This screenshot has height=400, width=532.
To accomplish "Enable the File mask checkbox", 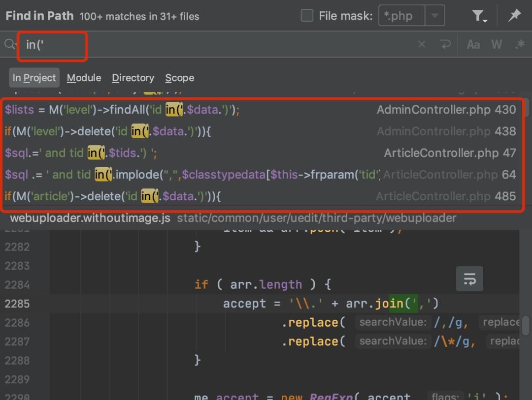I will pyautogui.click(x=307, y=16).
